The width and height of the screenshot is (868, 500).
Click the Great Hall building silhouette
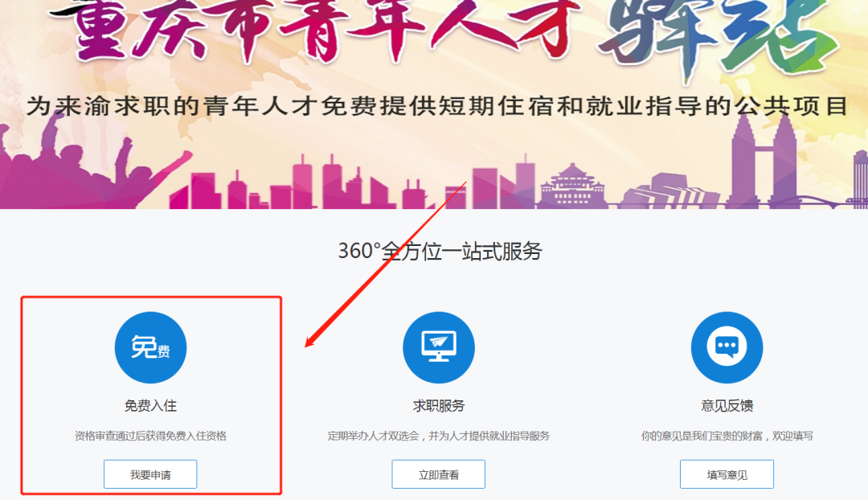click(572, 186)
